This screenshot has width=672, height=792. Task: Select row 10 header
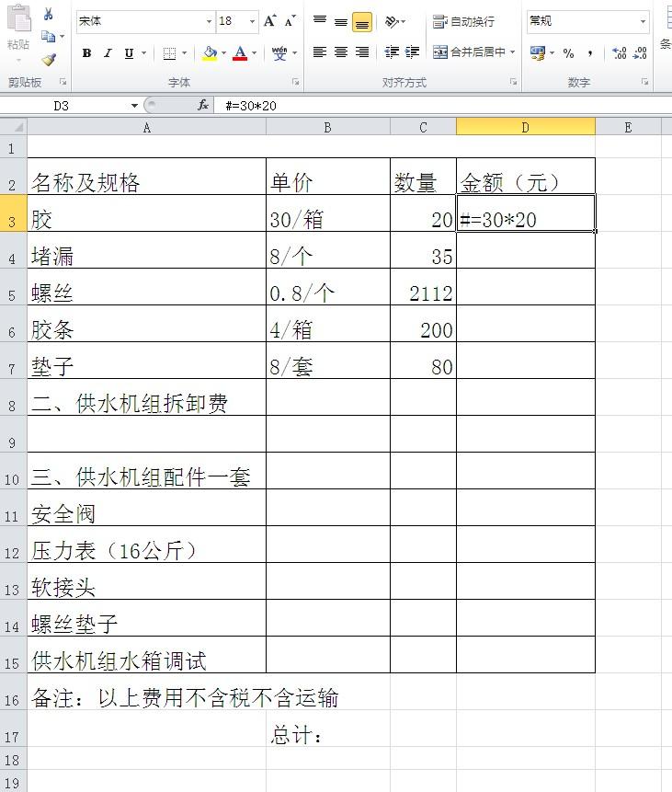[13, 471]
